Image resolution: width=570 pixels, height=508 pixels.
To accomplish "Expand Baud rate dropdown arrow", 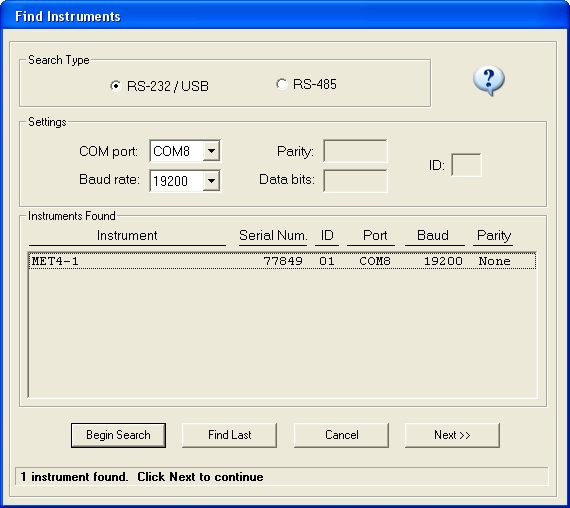I will pyautogui.click(x=211, y=181).
